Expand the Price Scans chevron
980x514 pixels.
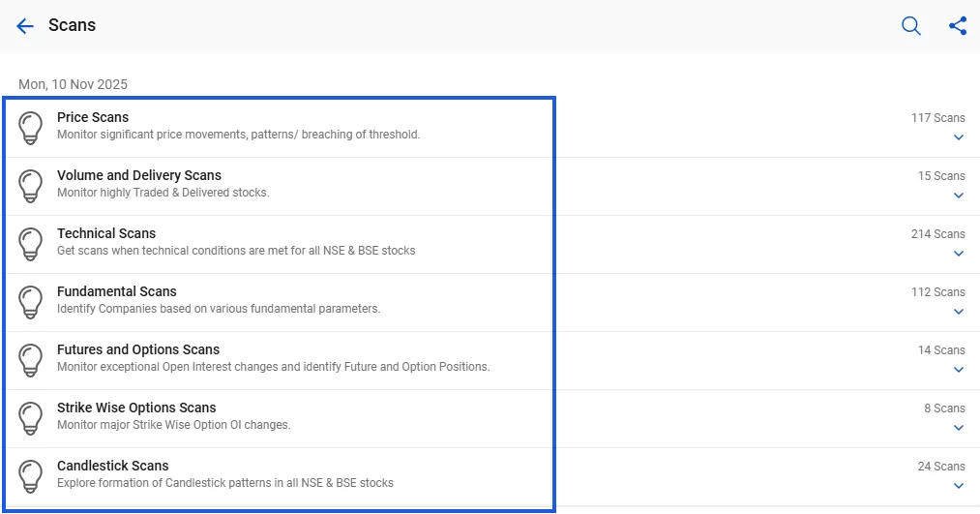pos(958,137)
